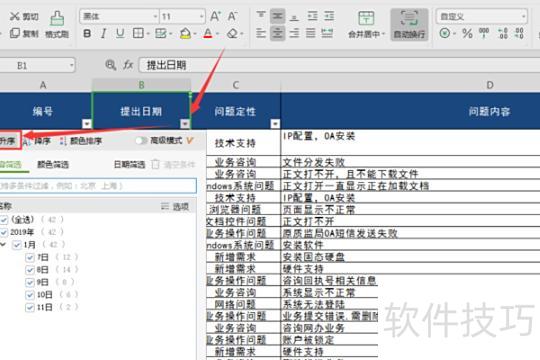
Task: Open the 问题定性 column filter arrow
Action: [275, 123]
